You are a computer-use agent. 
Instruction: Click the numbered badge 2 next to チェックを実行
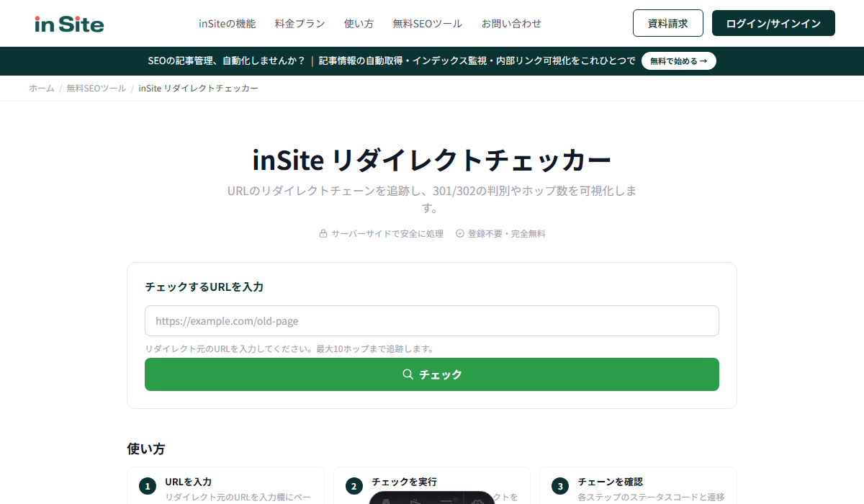[x=354, y=487]
